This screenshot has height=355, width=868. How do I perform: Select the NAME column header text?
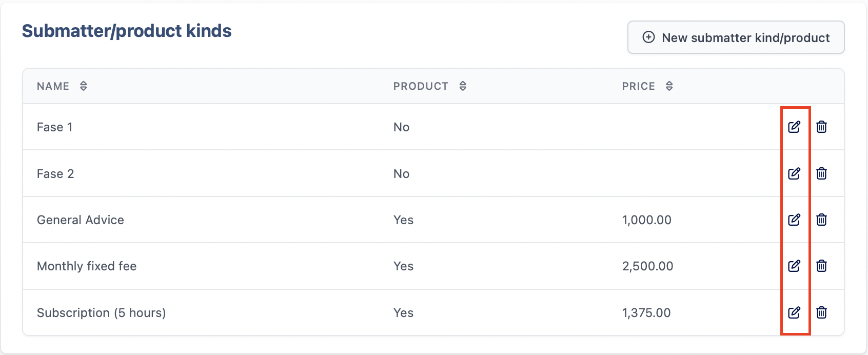53,86
